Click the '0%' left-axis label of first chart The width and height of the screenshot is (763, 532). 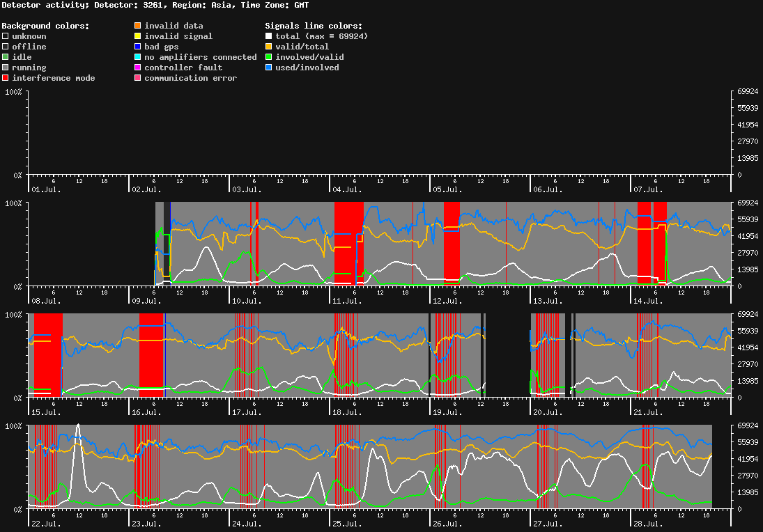tap(17, 175)
